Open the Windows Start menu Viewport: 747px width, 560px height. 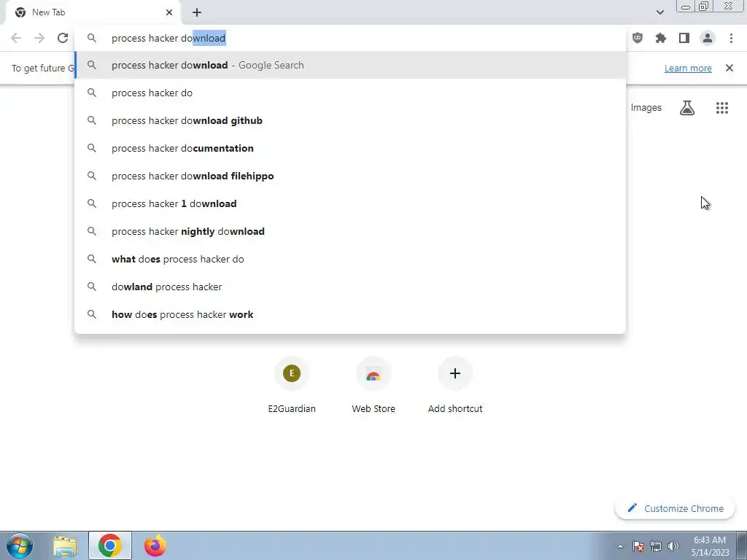(20, 545)
